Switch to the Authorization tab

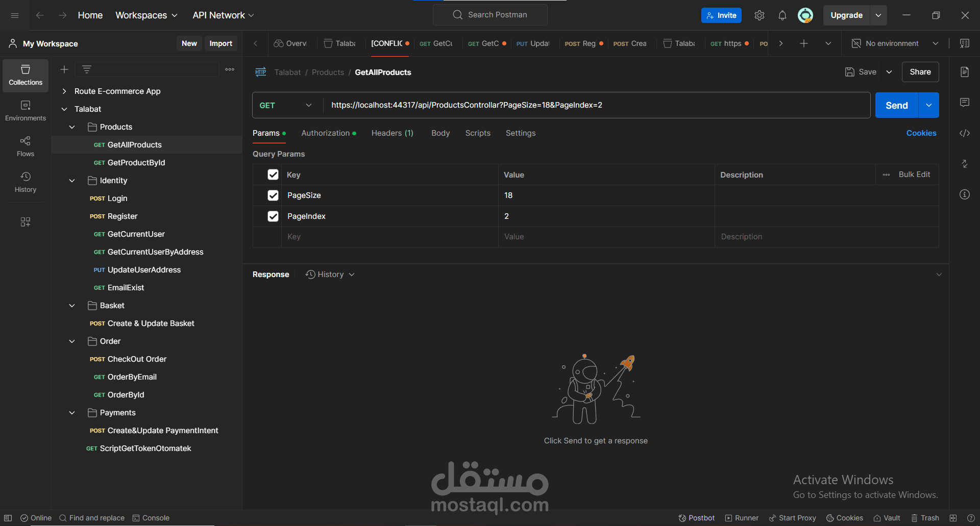(329, 133)
